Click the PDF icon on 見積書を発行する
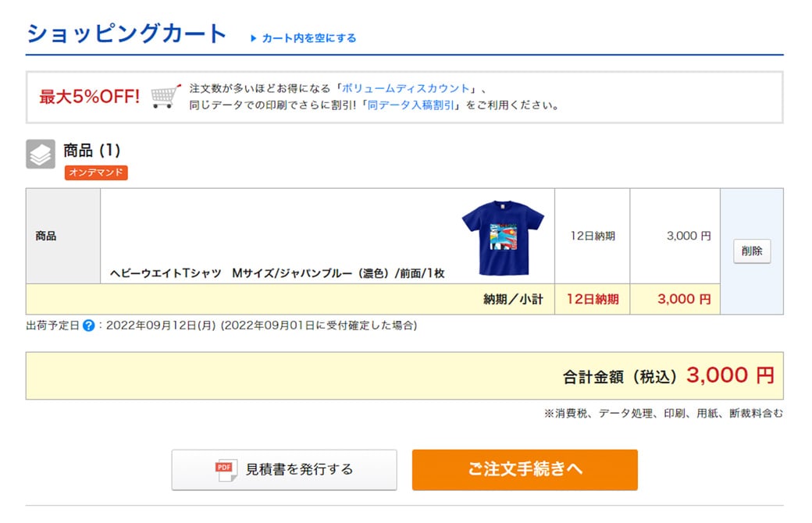The image size is (812, 523). pyautogui.click(x=226, y=470)
